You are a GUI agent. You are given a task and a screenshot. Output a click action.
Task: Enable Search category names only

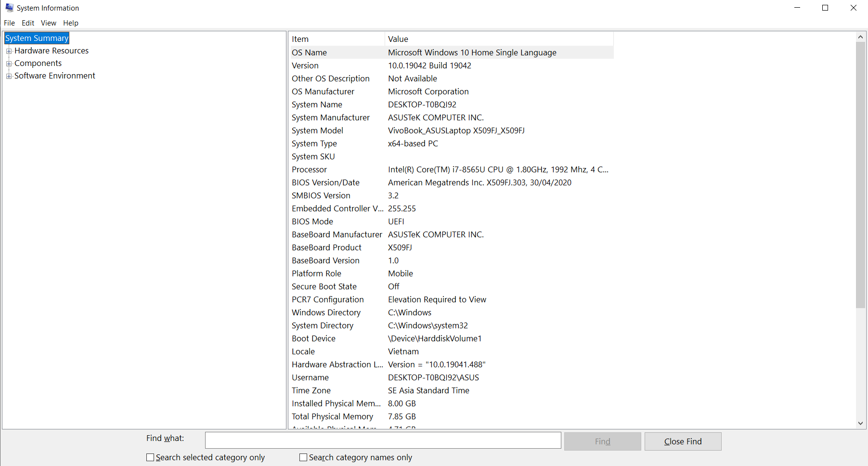(x=303, y=457)
